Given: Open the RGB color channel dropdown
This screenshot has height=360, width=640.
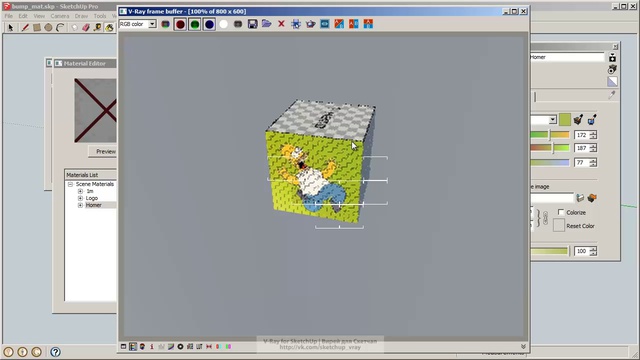Looking at the screenshot, I should (152, 24).
